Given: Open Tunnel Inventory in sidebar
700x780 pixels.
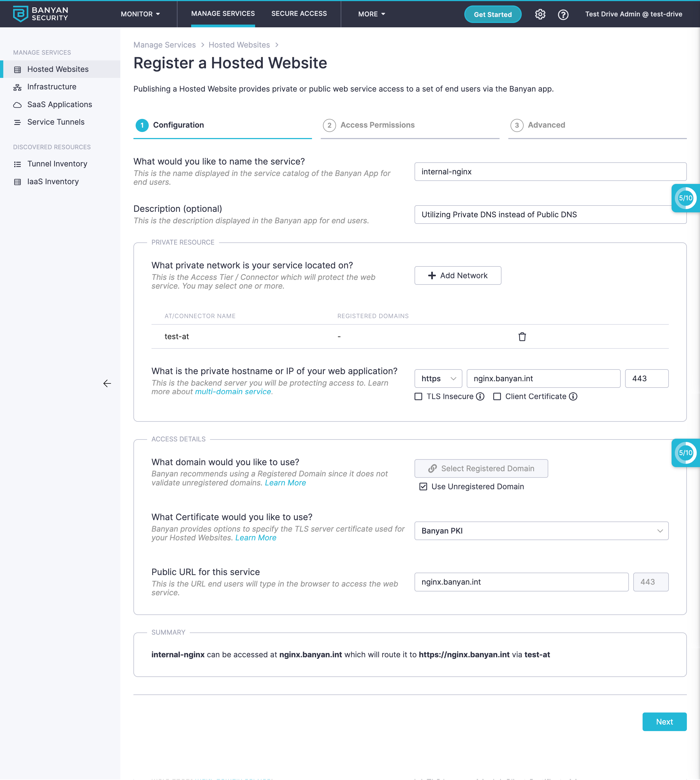Looking at the screenshot, I should 57,164.
